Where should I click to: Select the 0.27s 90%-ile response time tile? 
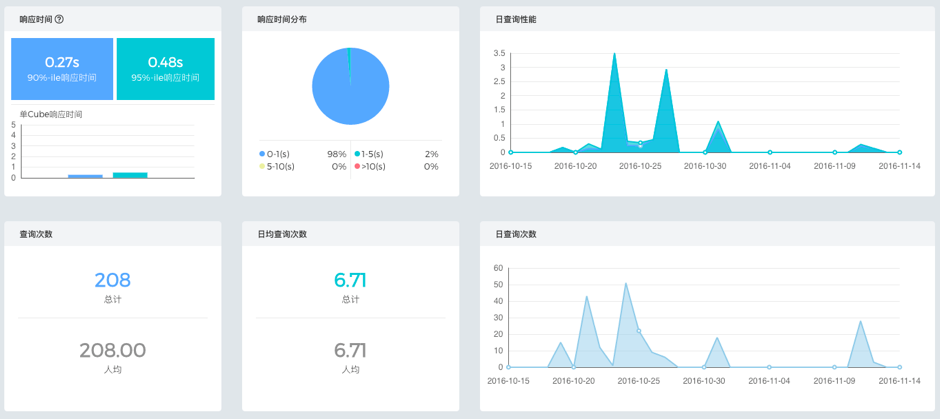62,69
